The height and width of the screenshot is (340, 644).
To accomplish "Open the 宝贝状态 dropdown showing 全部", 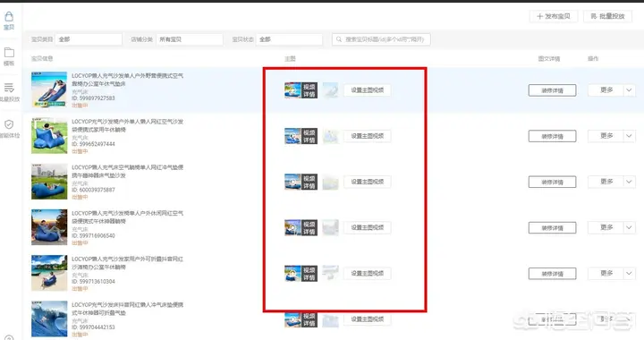I will (289, 39).
